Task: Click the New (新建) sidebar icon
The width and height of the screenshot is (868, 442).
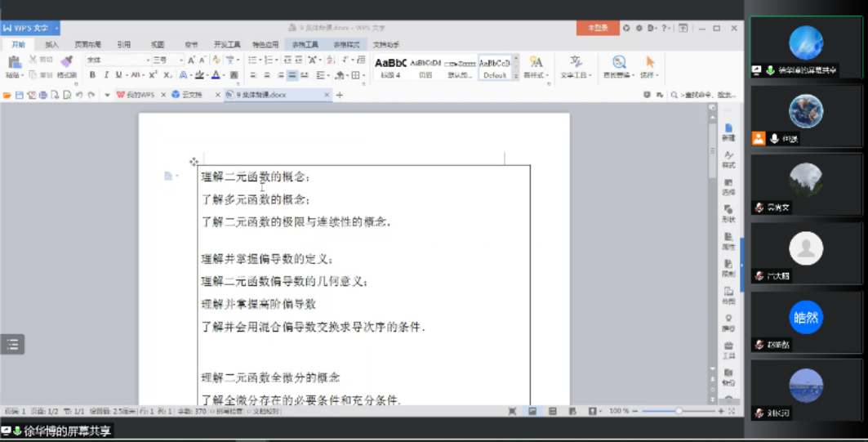Action: pos(728,132)
